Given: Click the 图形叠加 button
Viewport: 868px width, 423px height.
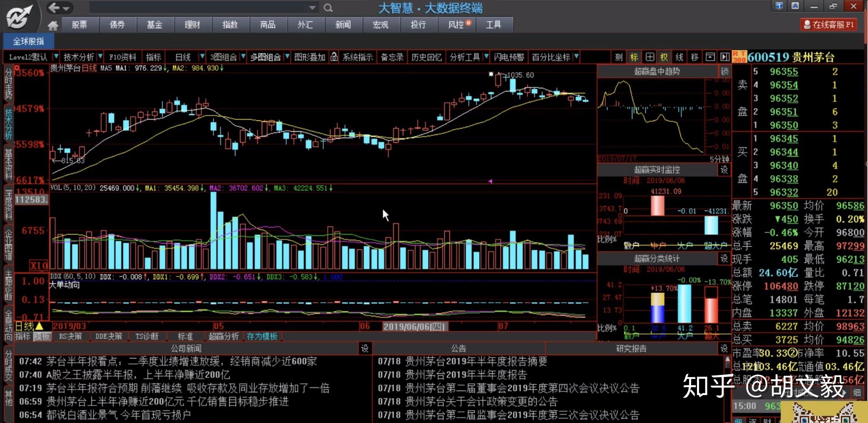Looking at the screenshot, I should click(x=310, y=57).
